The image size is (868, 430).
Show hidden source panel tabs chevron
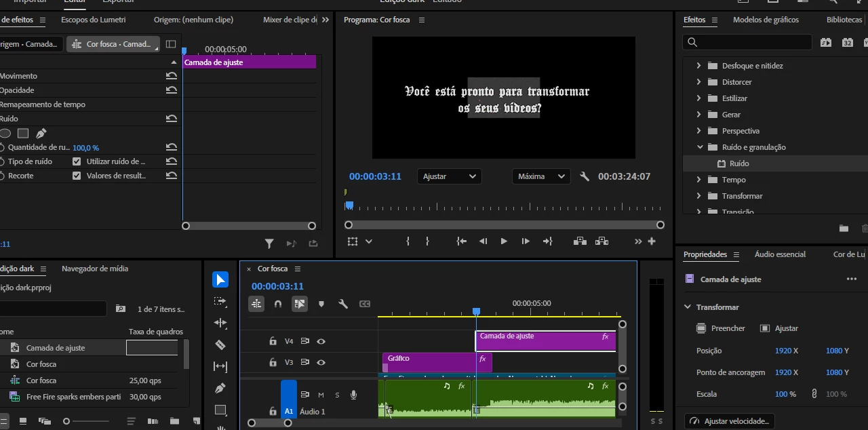click(325, 20)
